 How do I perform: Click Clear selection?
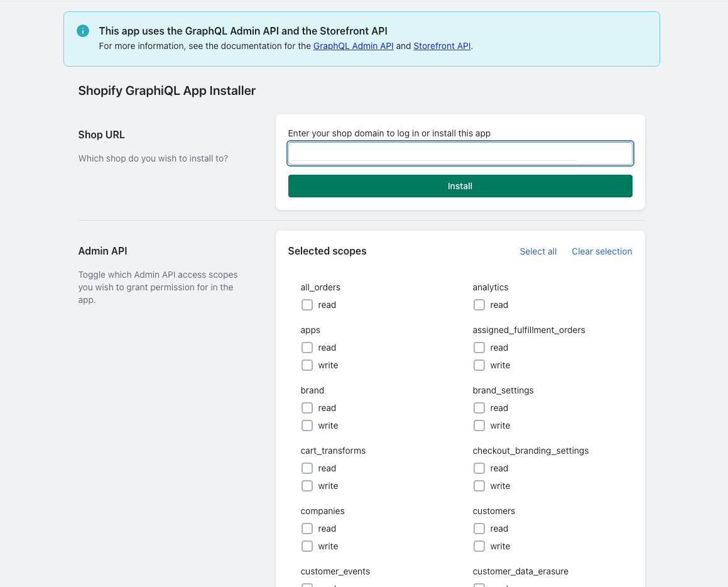click(x=601, y=251)
